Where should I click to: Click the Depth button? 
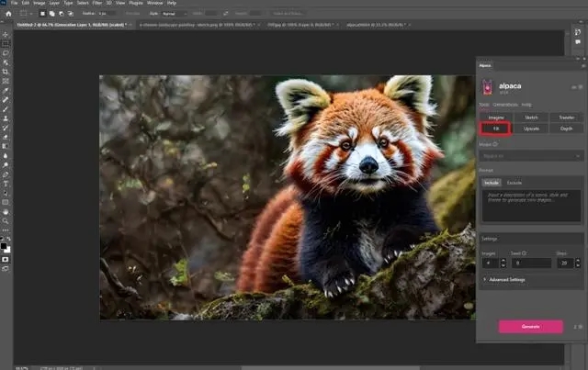pyautogui.click(x=566, y=129)
